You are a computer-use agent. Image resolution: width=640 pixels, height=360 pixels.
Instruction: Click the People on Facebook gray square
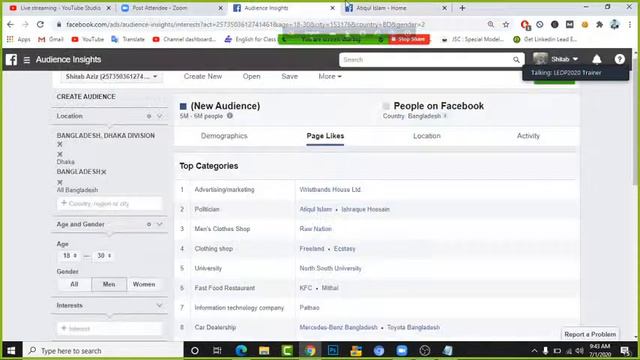(386, 106)
